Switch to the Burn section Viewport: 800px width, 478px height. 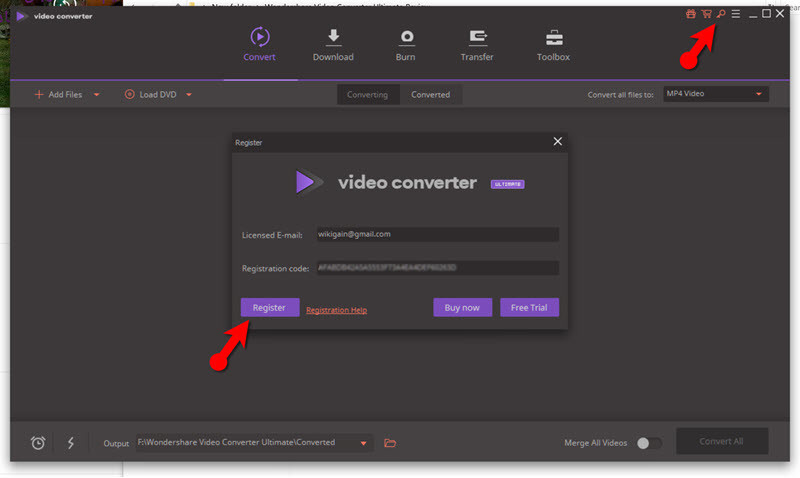(x=406, y=44)
